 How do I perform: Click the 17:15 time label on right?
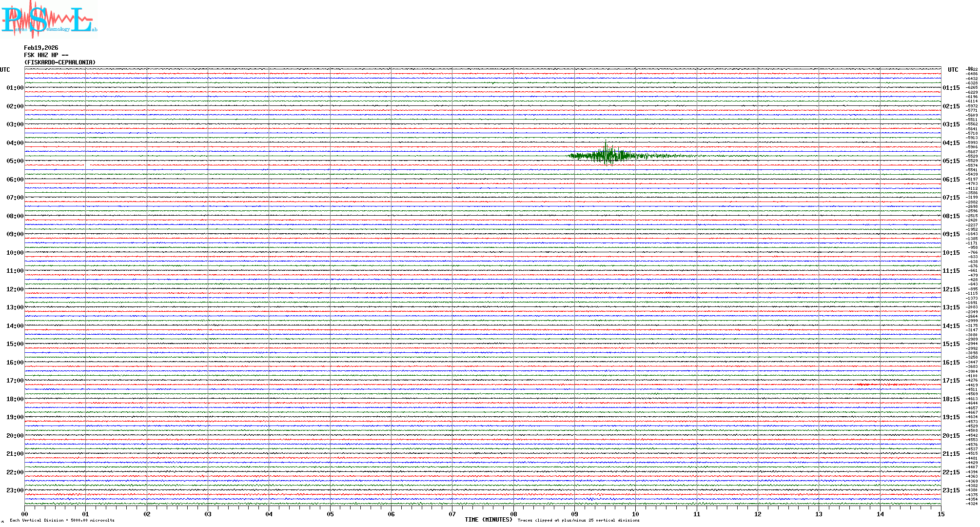(951, 381)
